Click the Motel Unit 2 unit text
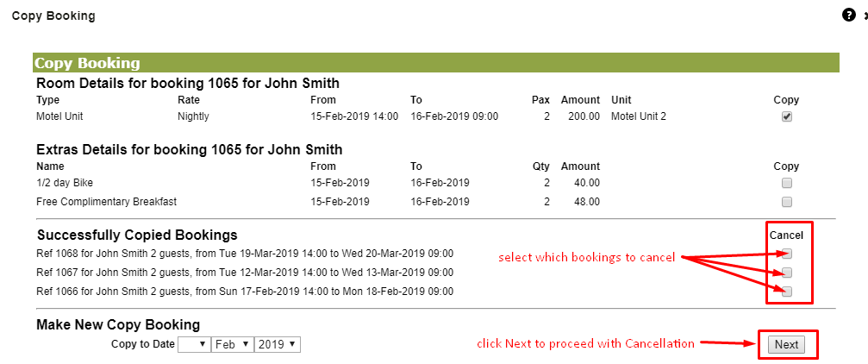This screenshot has width=868, height=364. 639,117
